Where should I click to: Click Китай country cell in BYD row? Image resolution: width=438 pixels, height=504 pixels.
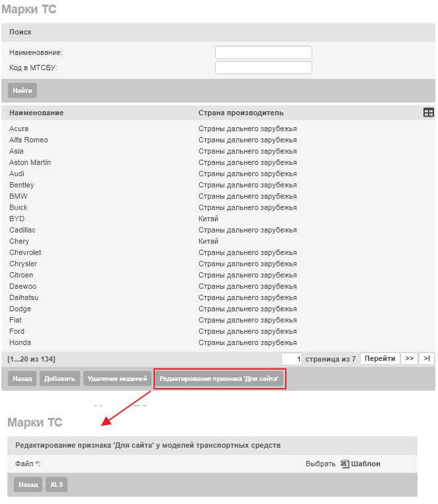(208, 219)
